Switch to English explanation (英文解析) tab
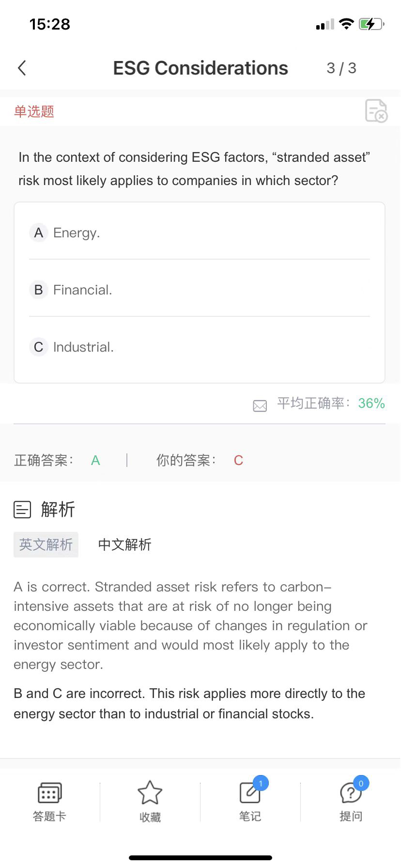This screenshot has height=868, width=401. [x=46, y=544]
